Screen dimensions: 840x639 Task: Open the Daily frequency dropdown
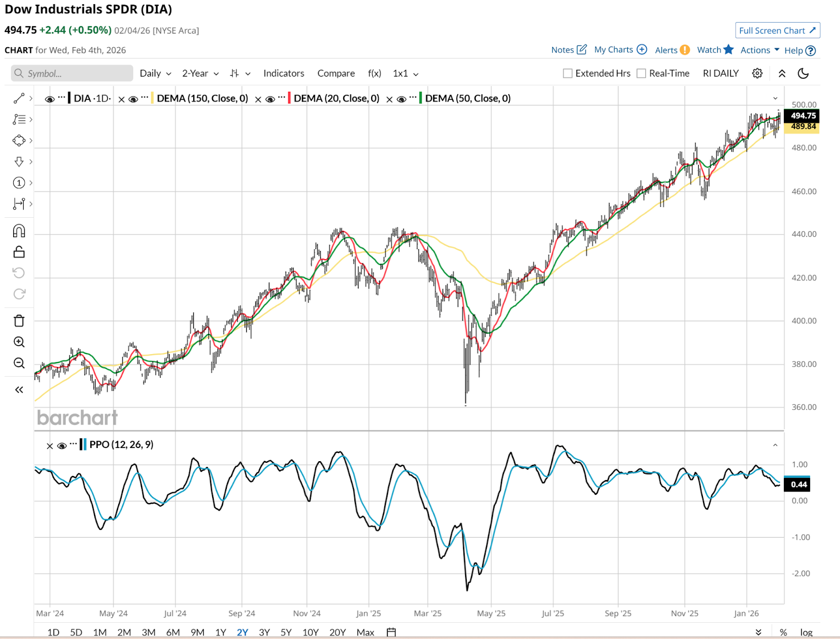155,73
